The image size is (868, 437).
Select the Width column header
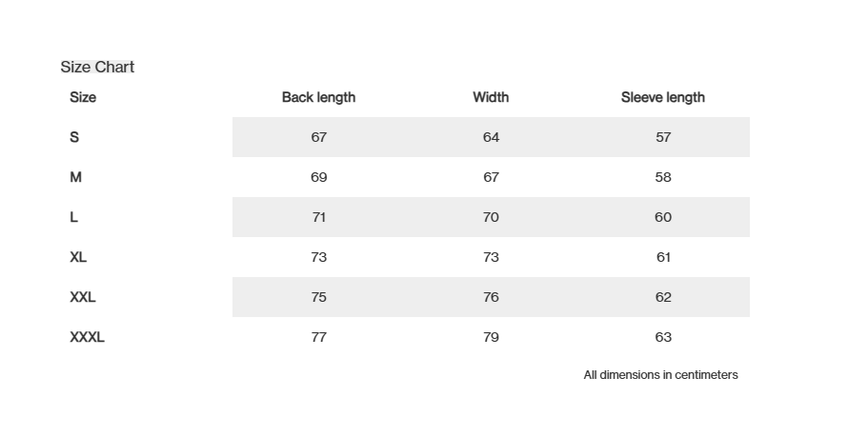pyautogui.click(x=491, y=97)
